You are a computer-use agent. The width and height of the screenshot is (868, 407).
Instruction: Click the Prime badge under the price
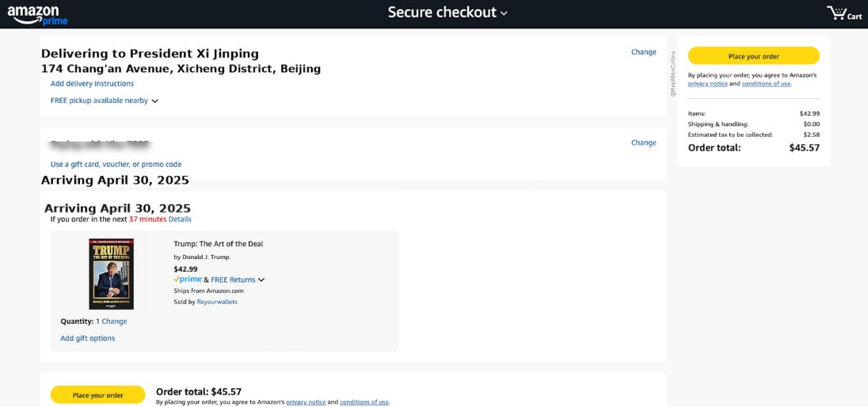188,280
